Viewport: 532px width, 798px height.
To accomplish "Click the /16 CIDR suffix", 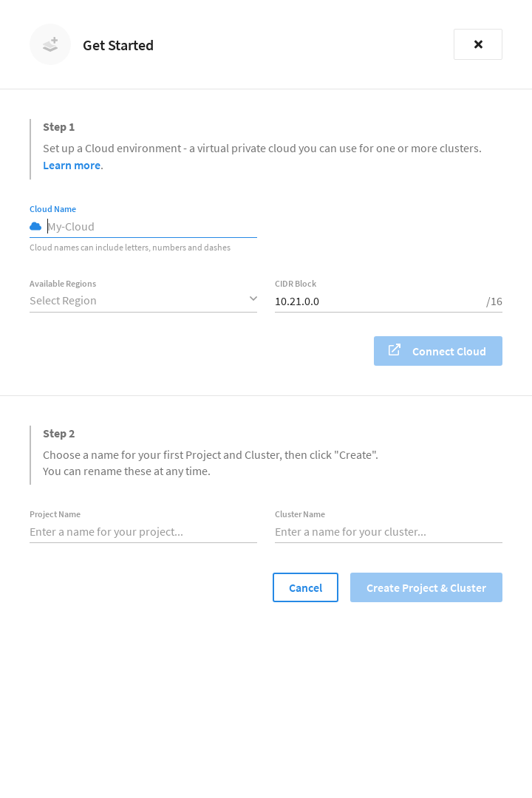I will pyautogui.click(x=494, y=301).
